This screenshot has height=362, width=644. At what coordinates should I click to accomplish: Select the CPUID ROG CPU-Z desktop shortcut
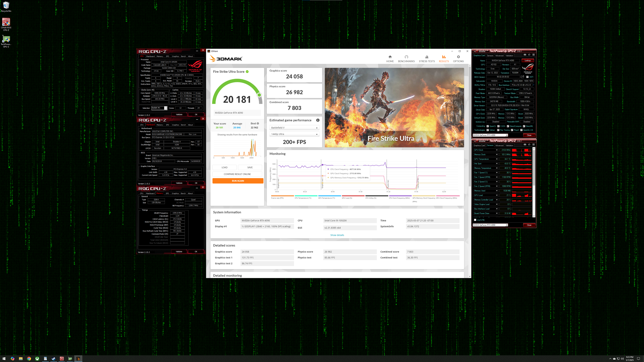(x=6, y=24)
